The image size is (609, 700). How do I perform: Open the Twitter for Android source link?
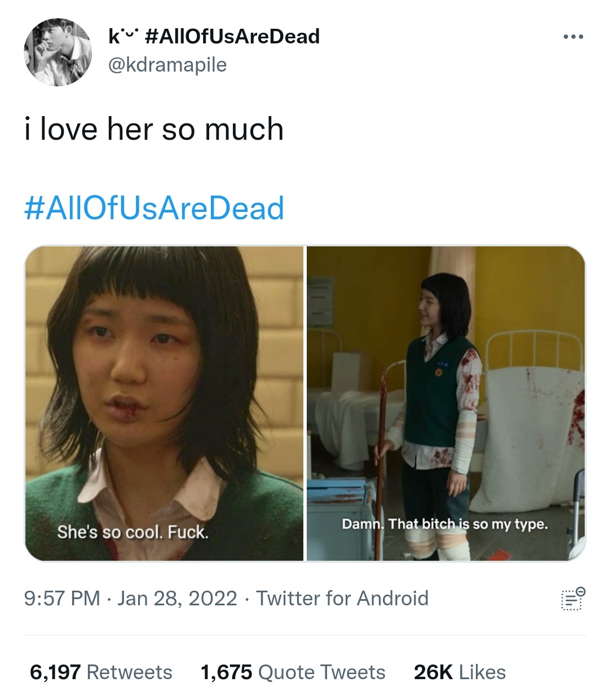pos(342,599)
